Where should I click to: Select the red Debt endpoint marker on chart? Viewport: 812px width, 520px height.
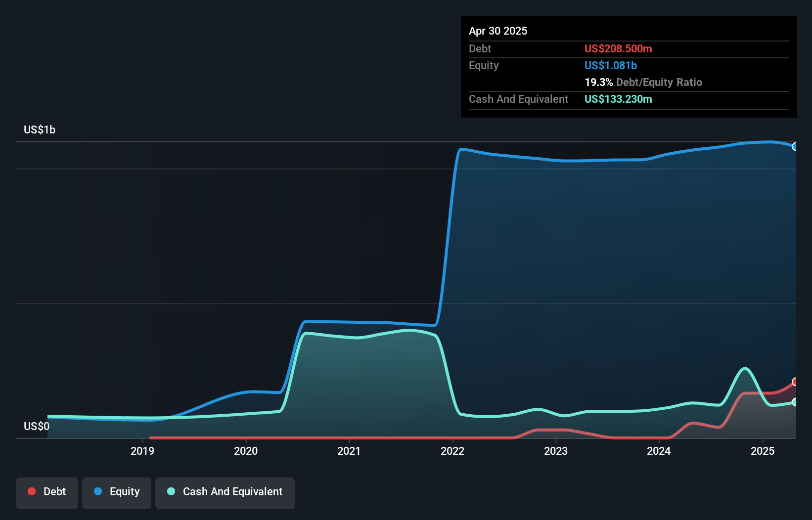click(x=795, y=382)
